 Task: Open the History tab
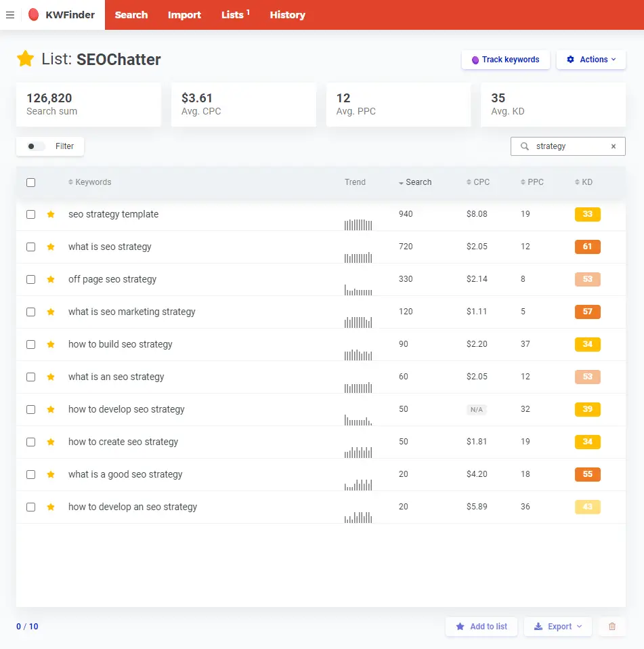point(287,15)
